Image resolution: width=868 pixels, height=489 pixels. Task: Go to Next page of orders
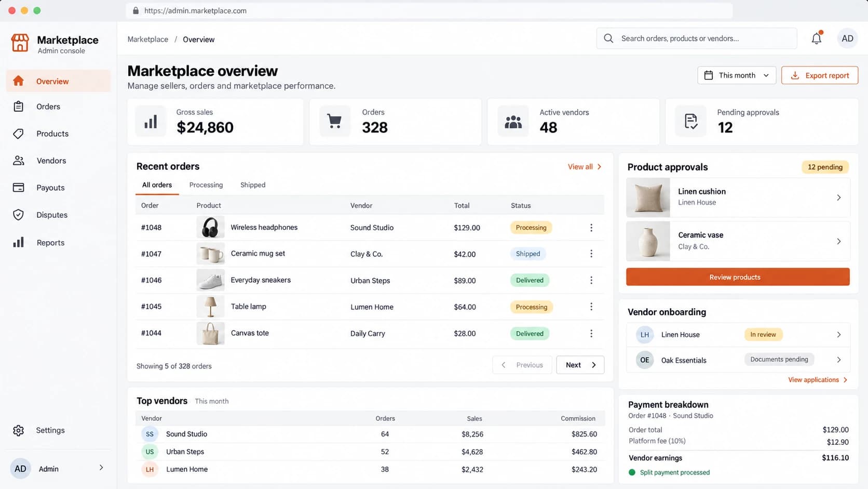click(580, 365)
